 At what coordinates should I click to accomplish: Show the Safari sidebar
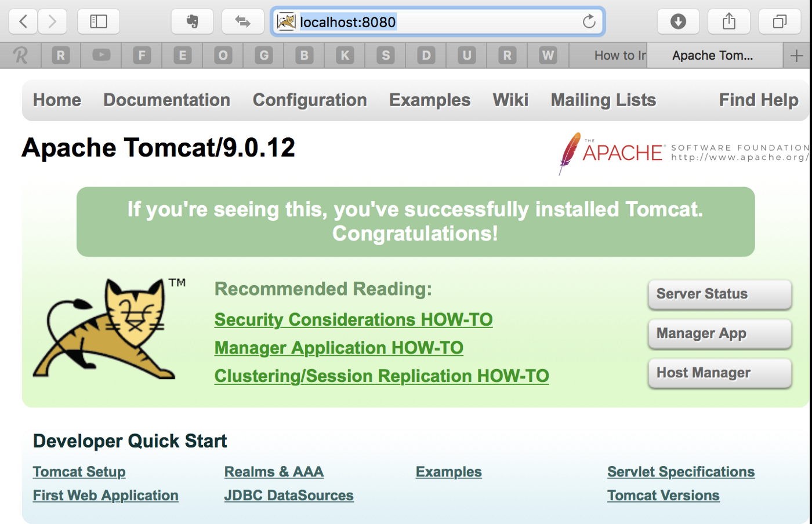[x=99, y=22]
